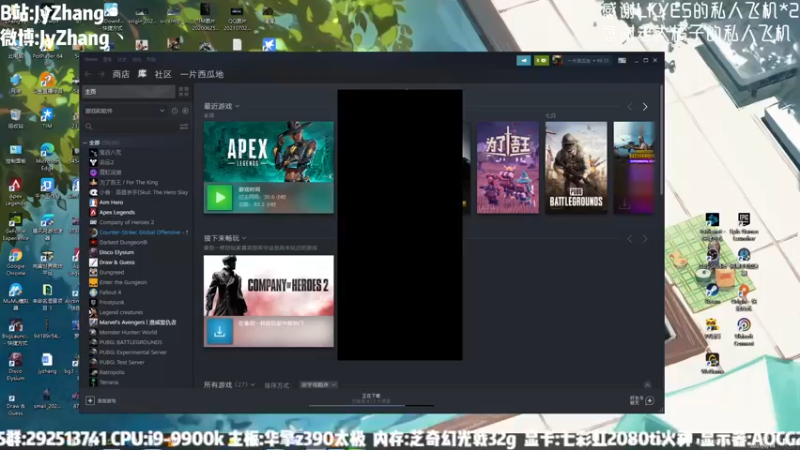Open the Company of Heroes 2 banner image

[269, 285]
